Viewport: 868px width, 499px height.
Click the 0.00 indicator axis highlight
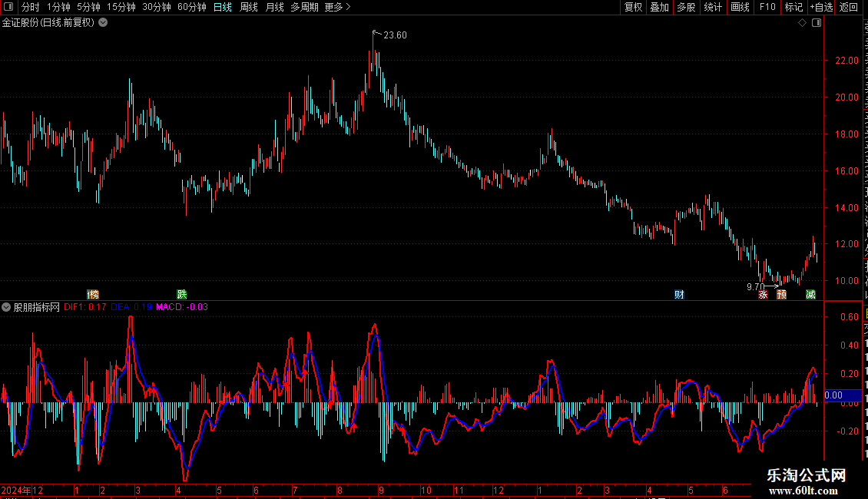(843, 395)
